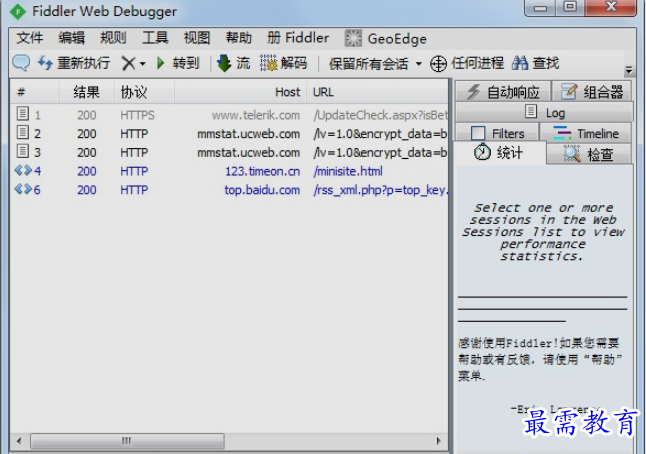Open the 编辑 menu
The height and width of the screenshot is (454, 646).
[71, 38]
